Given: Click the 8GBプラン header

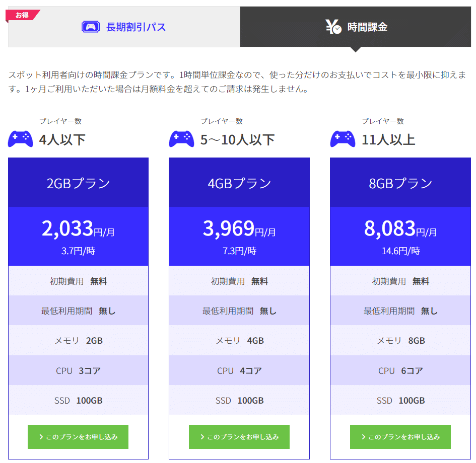Looking at the screenshot, I should point(400,183).
